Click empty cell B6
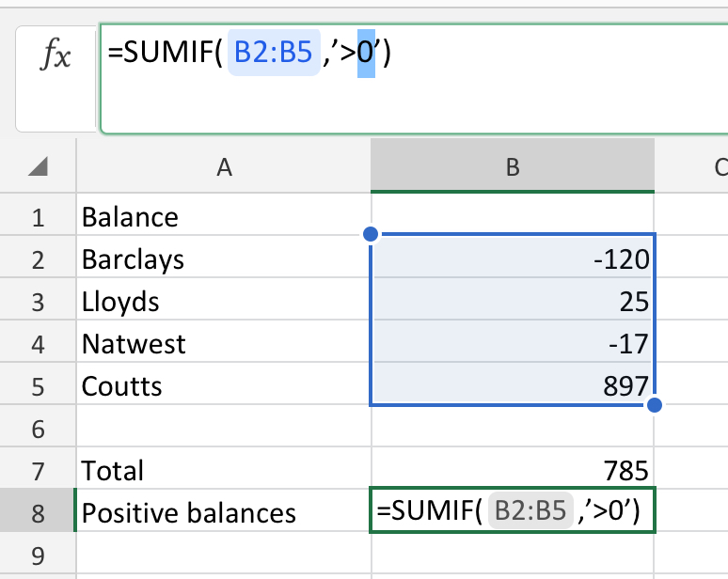 tap(513, 427)
